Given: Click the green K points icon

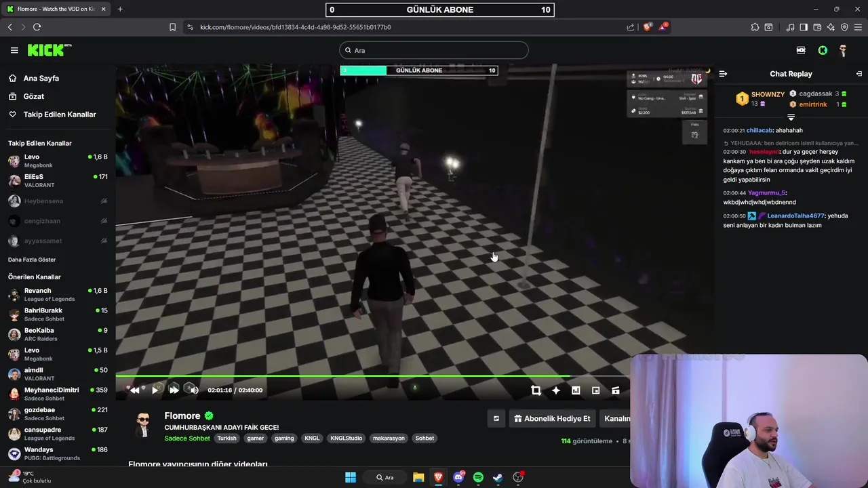Looking at the screenshot, I should tap(823, 50).
